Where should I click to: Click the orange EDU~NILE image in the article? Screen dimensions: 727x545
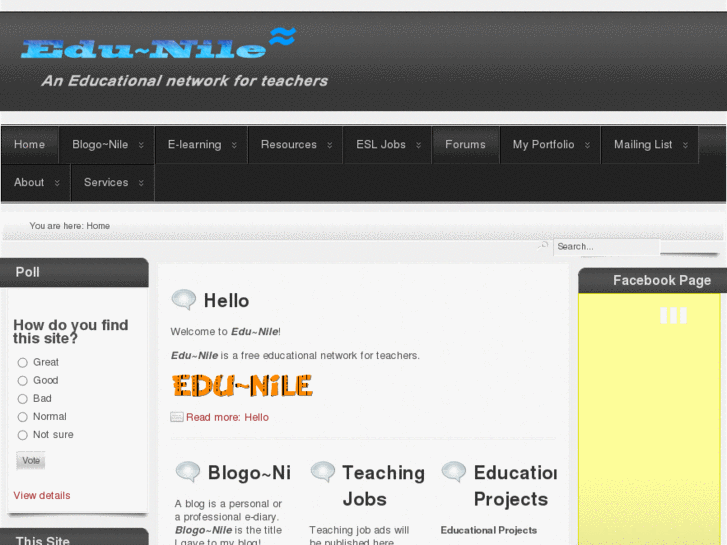pos(242,385)
